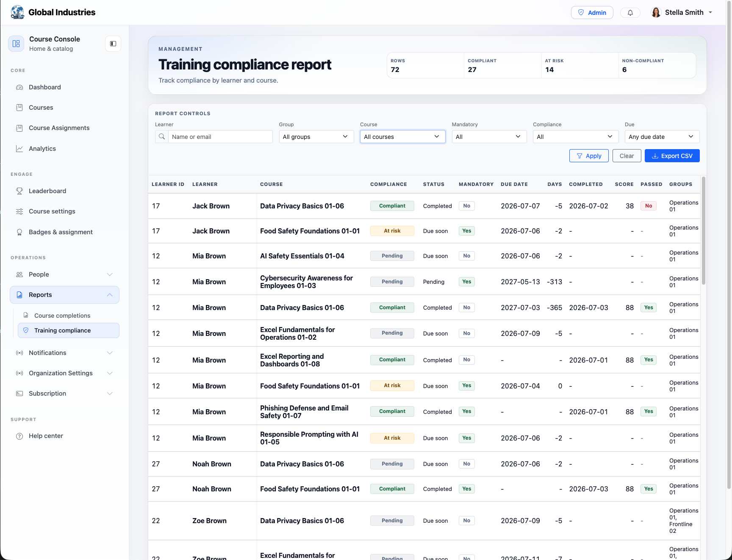Image resolution: width=732 pixels, height=560 pixels.
Task: Expand the Subscription section chevron
Action: 110,394
